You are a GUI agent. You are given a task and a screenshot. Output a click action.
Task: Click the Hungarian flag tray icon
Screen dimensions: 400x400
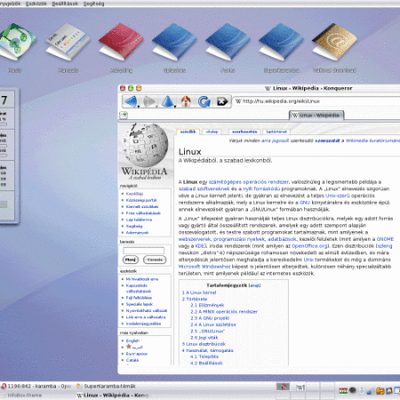(343, 390)
